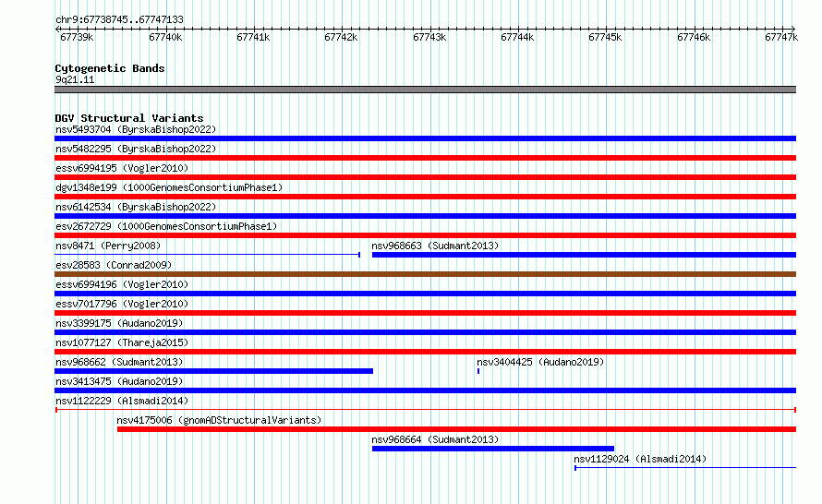Click the thin red line of nsv1122229

click(x=425, y=410)
